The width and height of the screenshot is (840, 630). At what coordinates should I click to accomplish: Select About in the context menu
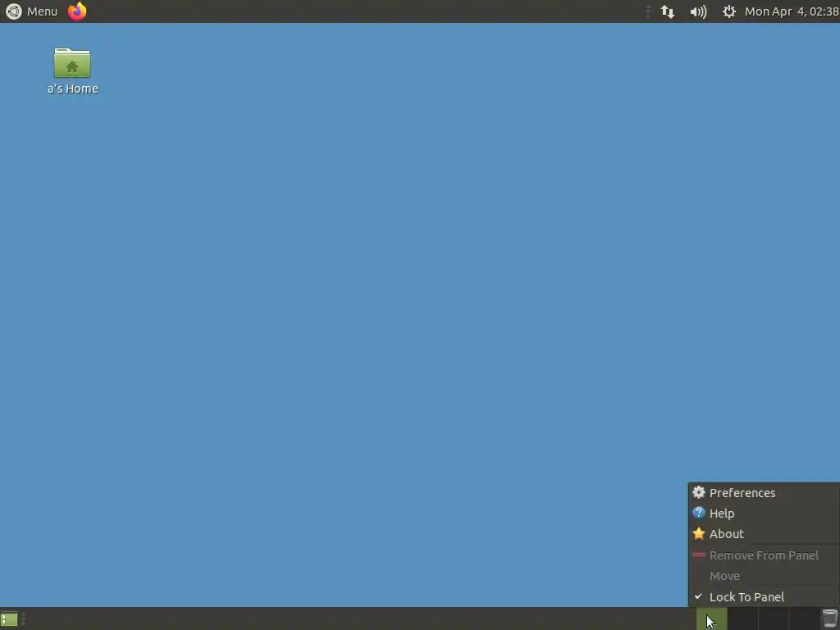(764, 534)
